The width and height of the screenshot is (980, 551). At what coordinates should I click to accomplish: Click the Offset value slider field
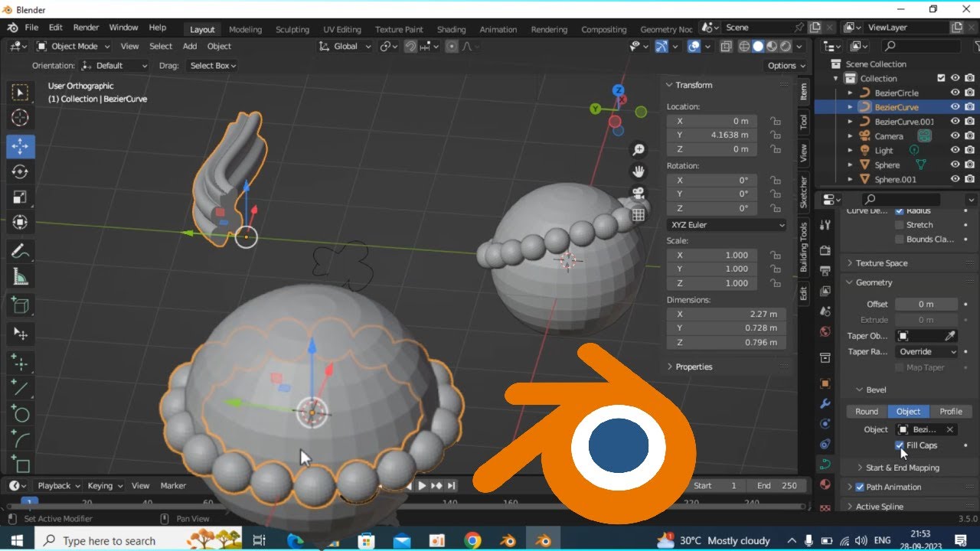click(926, 304)
